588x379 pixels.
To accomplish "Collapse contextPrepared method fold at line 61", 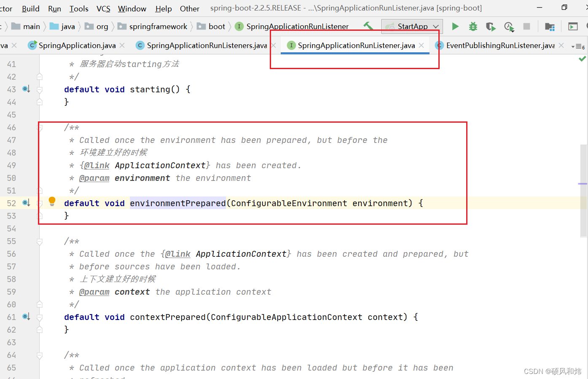I will 40,317.
